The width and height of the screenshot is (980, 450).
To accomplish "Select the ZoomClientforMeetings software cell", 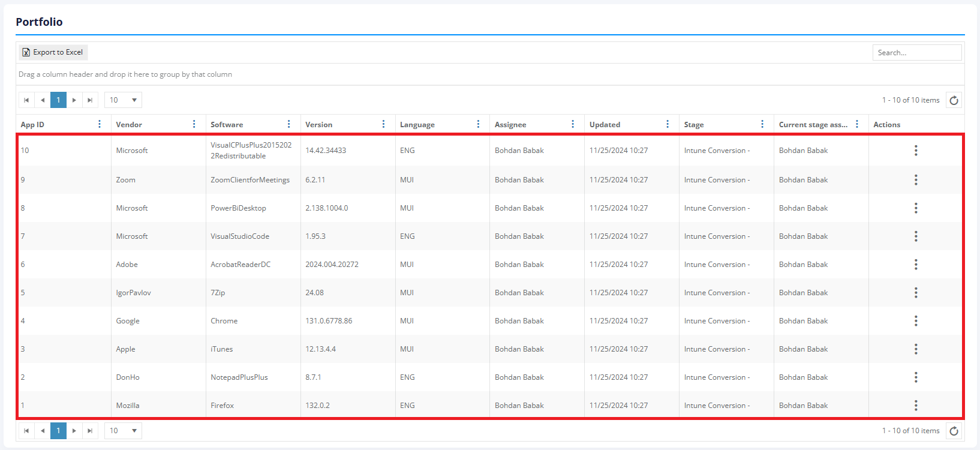I will coord(253,180).
